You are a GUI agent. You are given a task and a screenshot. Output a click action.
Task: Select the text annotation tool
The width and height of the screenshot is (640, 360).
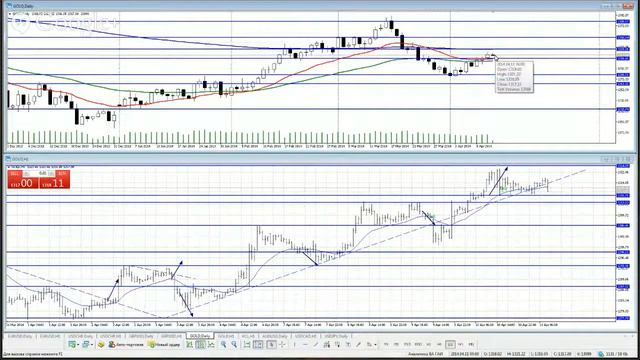pos(348,344)
